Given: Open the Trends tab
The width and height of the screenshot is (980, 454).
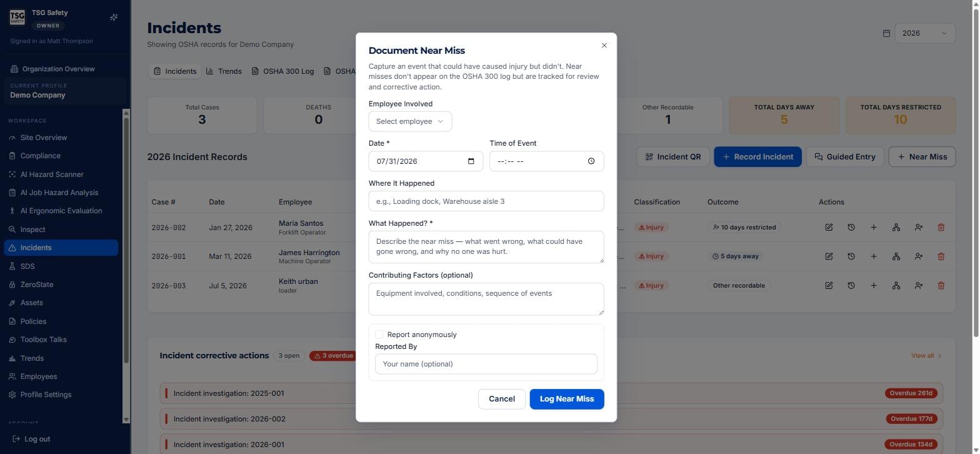Looking at the screenshot, I should pos(224,71).
